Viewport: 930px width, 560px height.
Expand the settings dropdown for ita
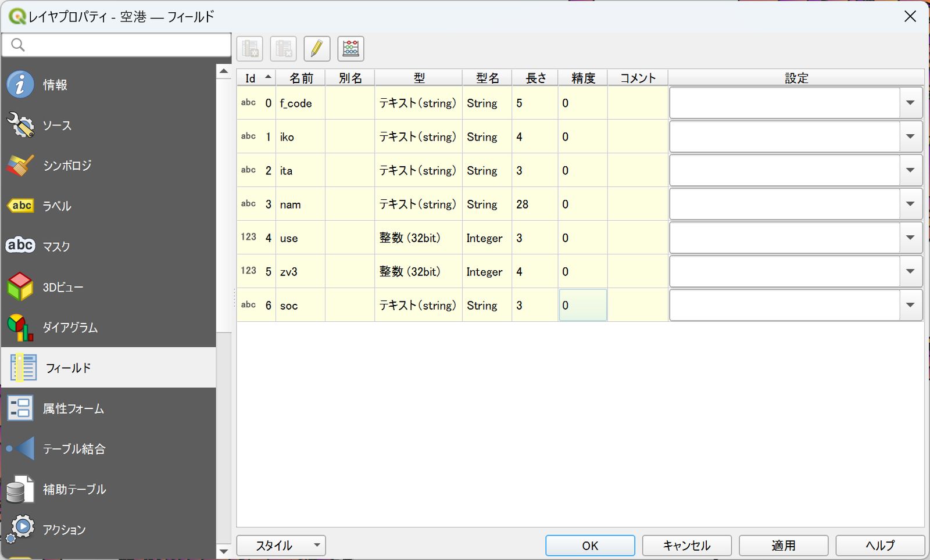(910, 170)
